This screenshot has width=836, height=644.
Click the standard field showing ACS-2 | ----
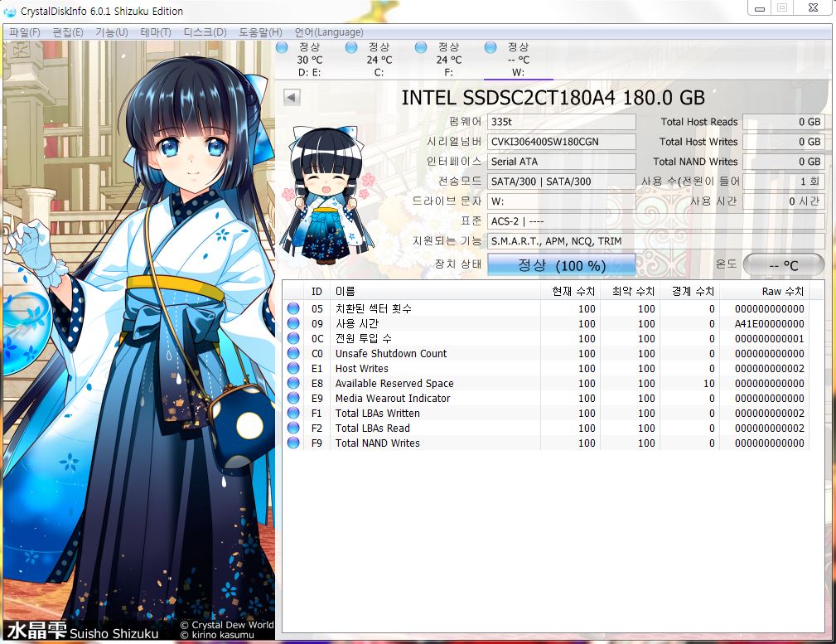[655, 221]
